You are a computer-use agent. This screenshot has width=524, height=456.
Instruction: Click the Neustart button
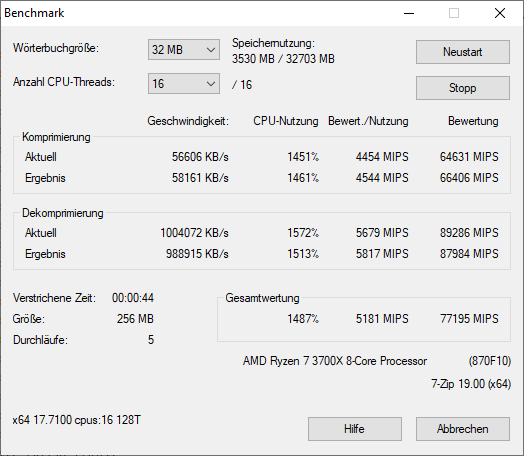463,52
